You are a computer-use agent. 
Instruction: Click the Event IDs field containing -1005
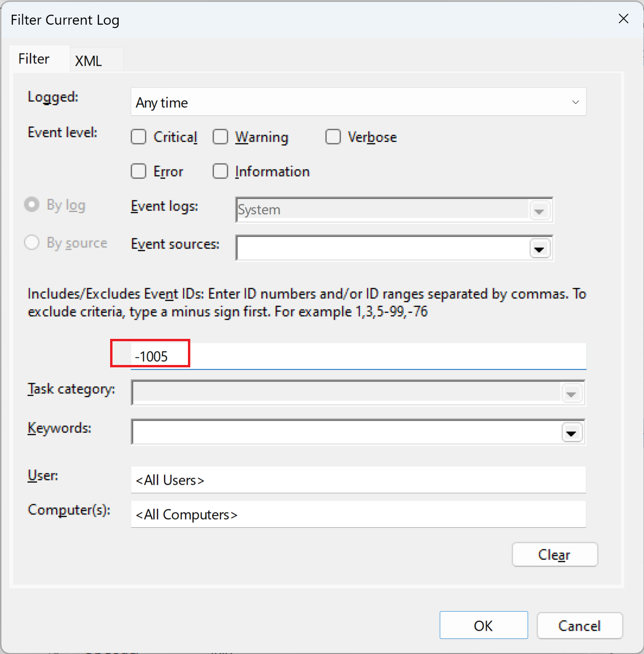click(x=332, y=355)
